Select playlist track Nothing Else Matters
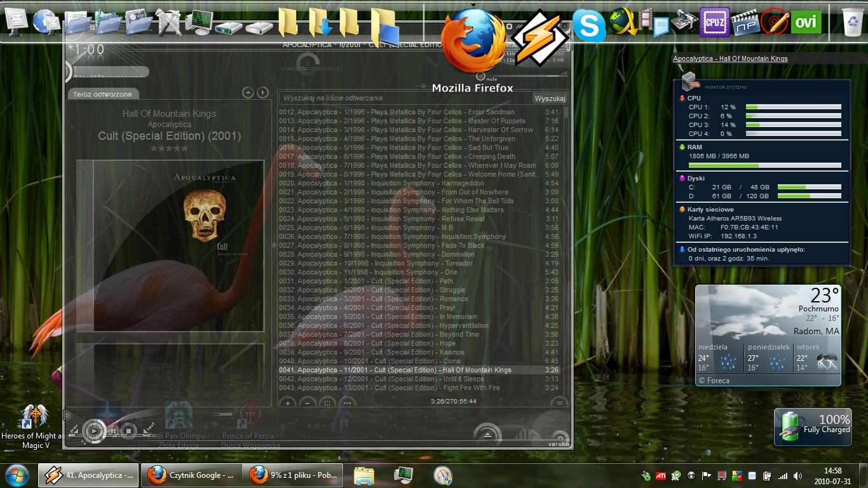Viewport: 868px width, 488px height. (420, 210)
